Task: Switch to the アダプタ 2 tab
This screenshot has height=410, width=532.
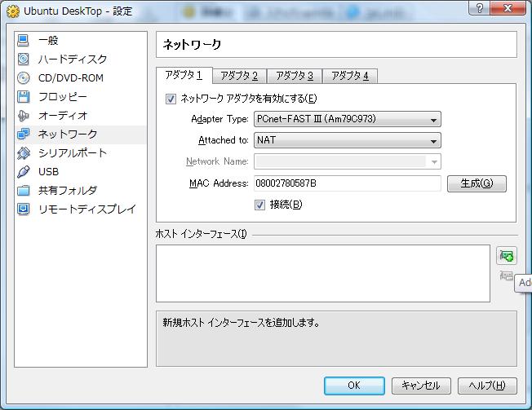Action: point(239,76)
